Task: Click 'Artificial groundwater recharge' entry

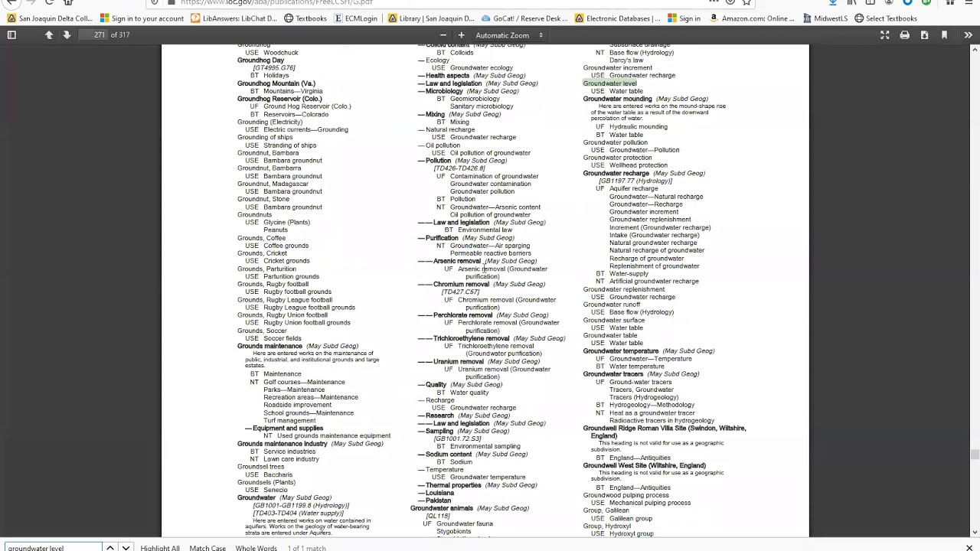Action: point(654,282)
